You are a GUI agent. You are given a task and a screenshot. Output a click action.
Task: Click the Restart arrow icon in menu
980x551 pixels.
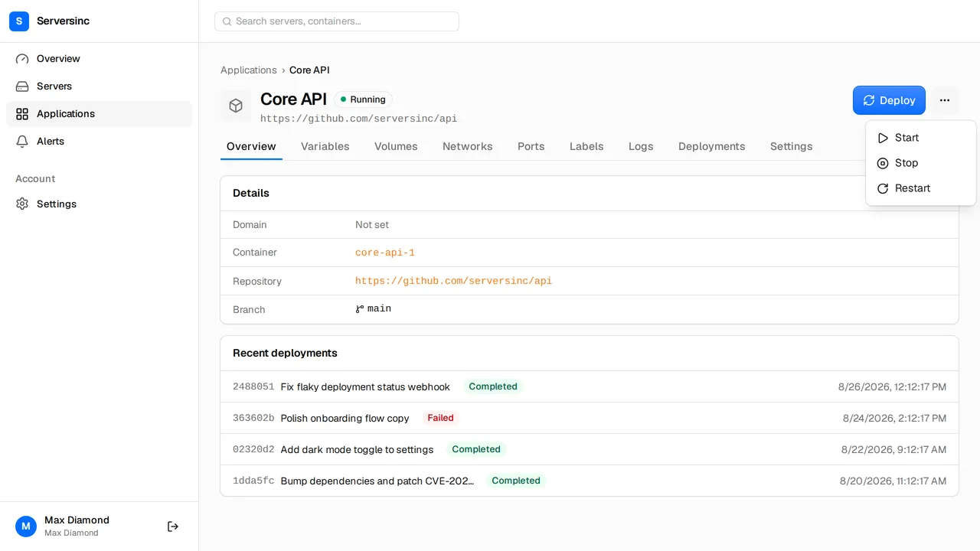(883, 188)
